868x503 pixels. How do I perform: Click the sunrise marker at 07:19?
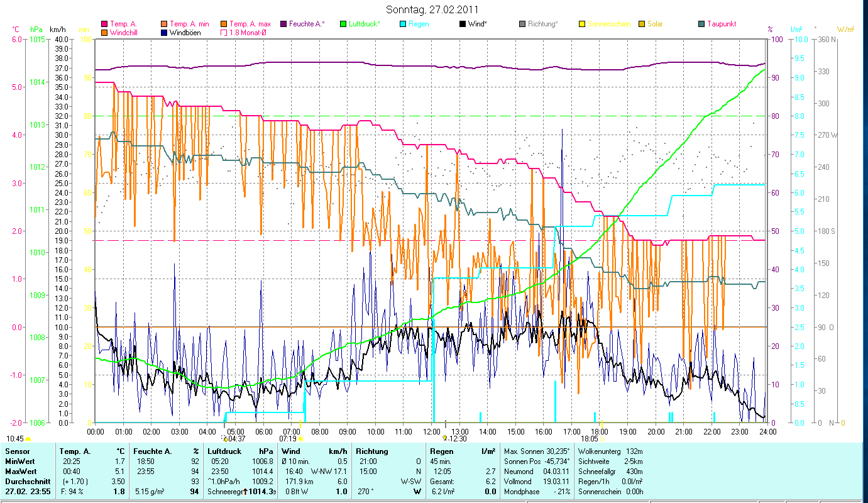click(x=300, y=438)
